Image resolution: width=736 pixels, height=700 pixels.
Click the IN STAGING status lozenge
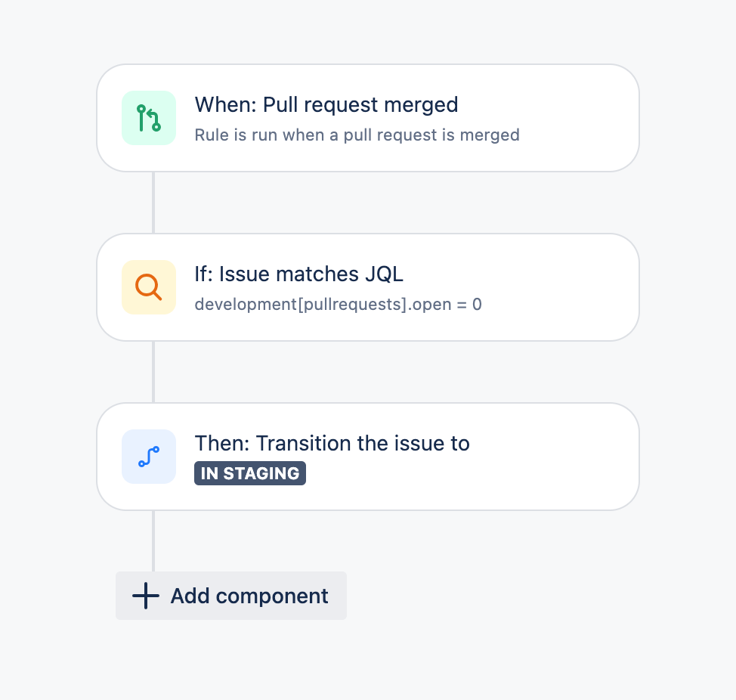[250, 473]
